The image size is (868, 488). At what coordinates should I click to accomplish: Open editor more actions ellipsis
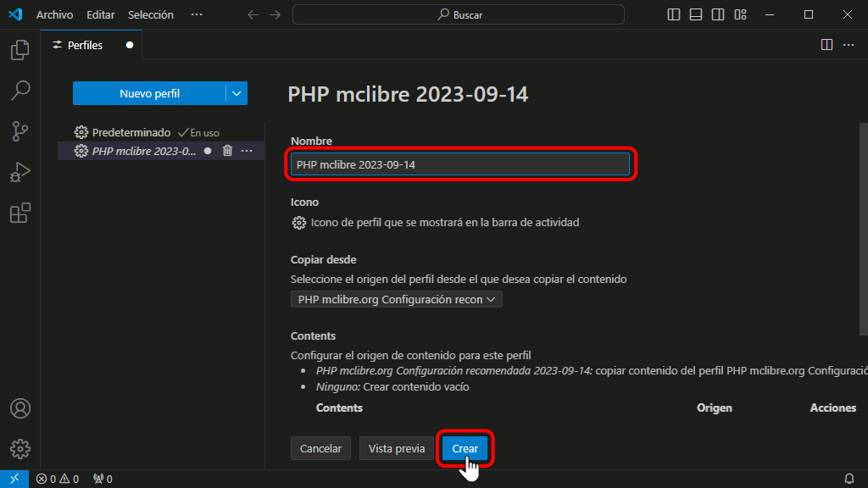[x=849, y=45]
